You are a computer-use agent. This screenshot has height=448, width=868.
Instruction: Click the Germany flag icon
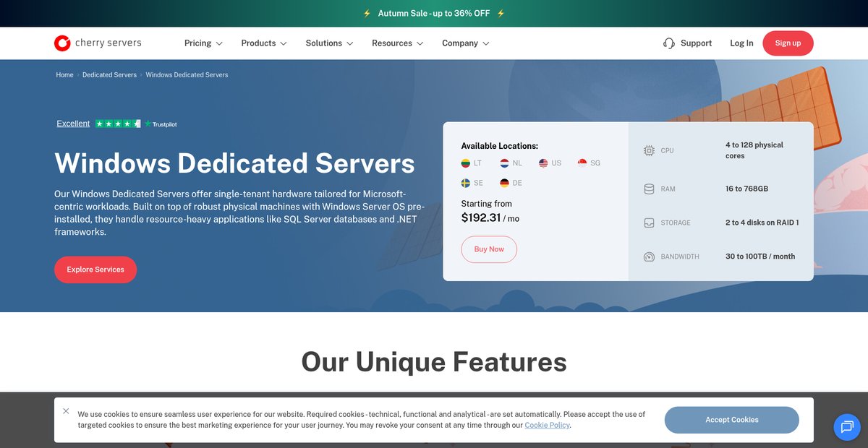click(505, 183)
